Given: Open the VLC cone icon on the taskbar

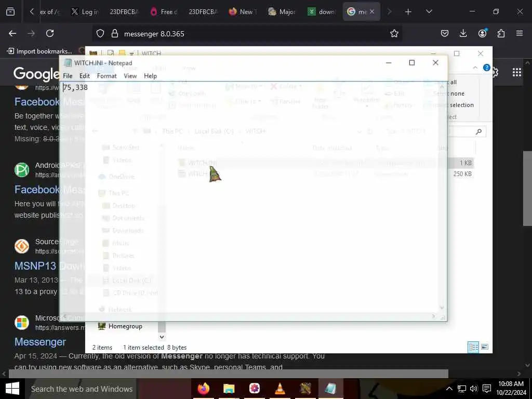Looking at the screenshot, I should pos(280,389).
